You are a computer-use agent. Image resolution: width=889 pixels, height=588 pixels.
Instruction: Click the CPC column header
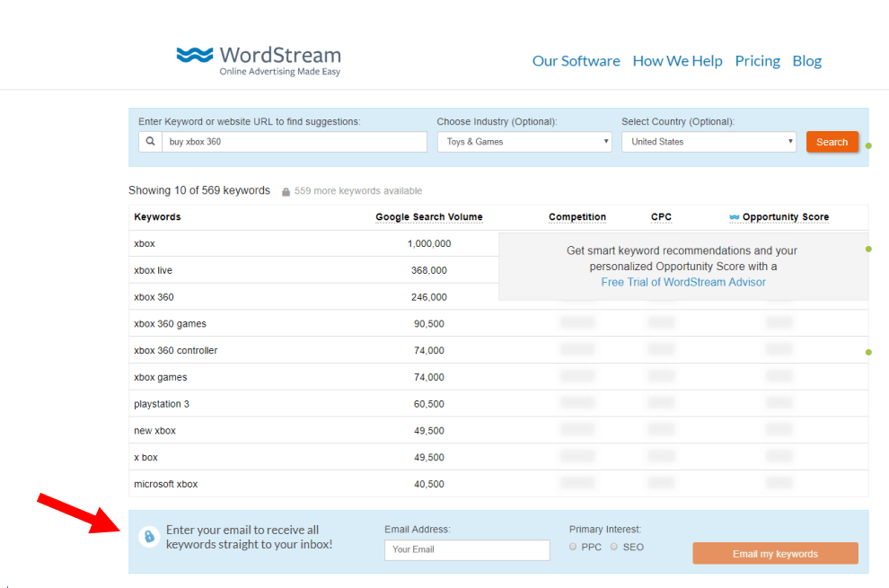[x=661, y=217]
